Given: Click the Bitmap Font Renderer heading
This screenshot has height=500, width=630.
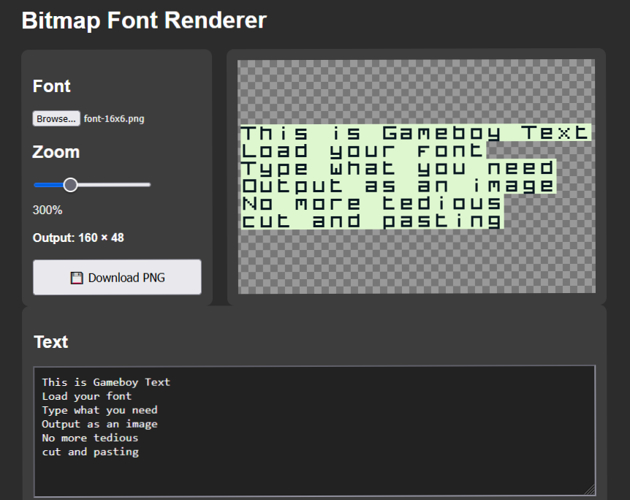Looking at the screenshot, I should [x=144, y=20].
